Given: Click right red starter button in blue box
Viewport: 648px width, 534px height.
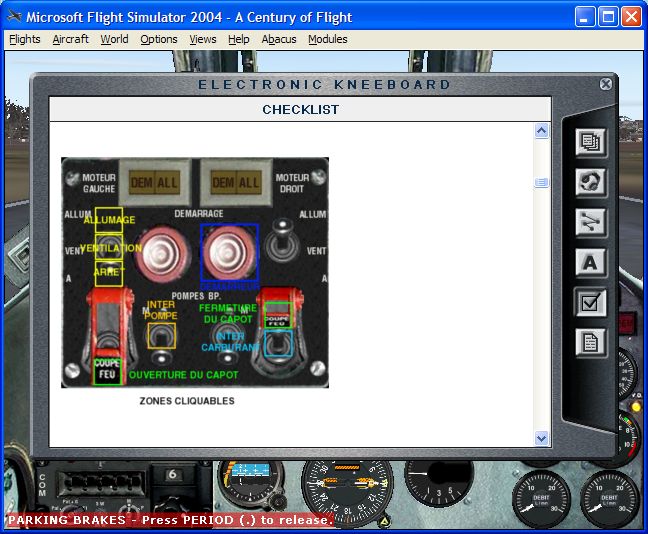Looking at the screenshot, I should tap(229, 253).
